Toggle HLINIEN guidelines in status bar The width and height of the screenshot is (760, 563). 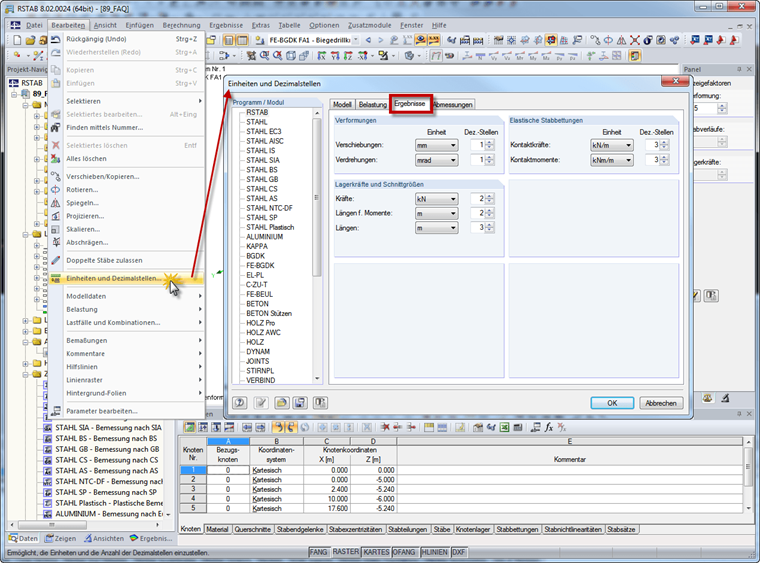click(434, 552)
